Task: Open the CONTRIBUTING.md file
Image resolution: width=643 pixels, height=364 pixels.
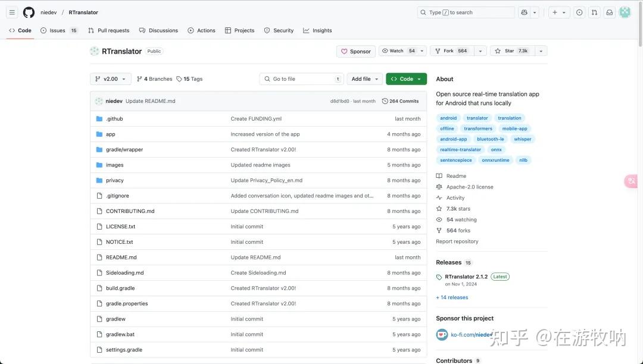Action: pyautogui.click(x=130, y=211)
